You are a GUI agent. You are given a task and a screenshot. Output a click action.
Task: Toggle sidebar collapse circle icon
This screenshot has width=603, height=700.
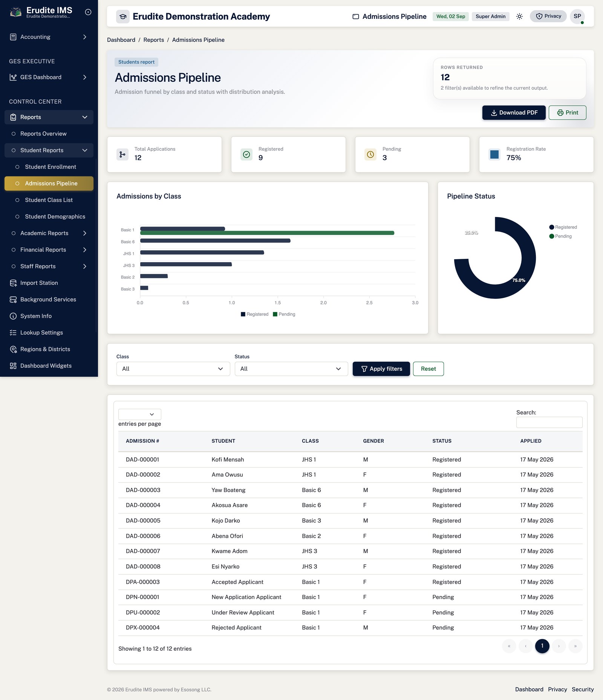tap(88, 12)
